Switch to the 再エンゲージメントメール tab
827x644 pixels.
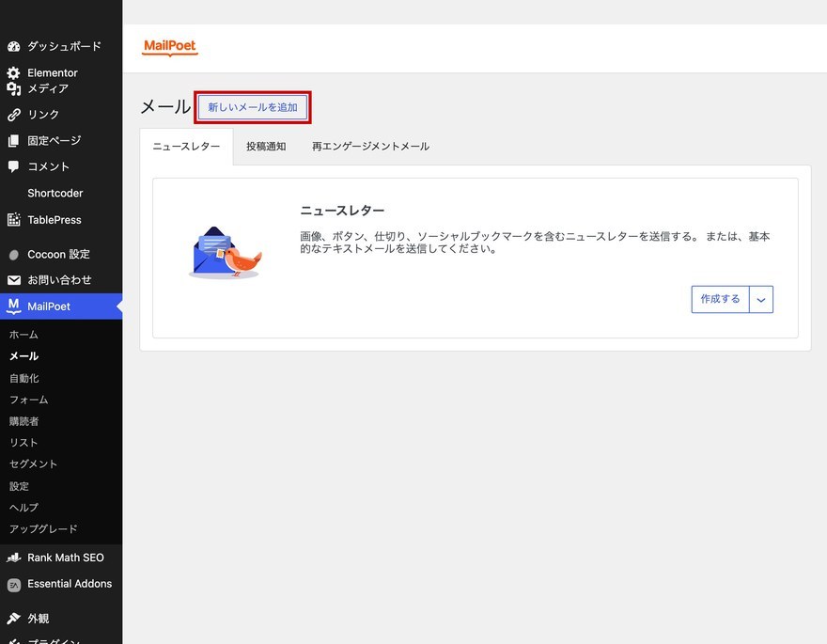click(370, 147)
